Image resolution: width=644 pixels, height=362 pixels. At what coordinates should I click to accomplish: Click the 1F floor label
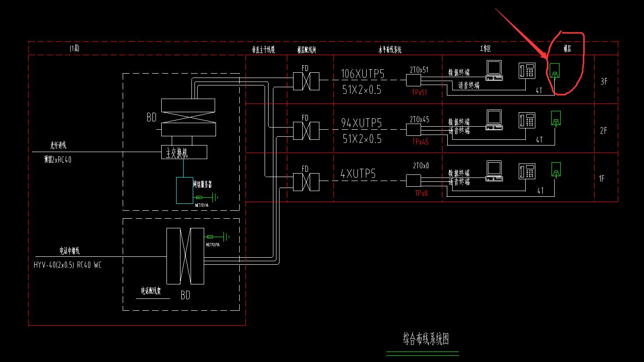point(602,178)
